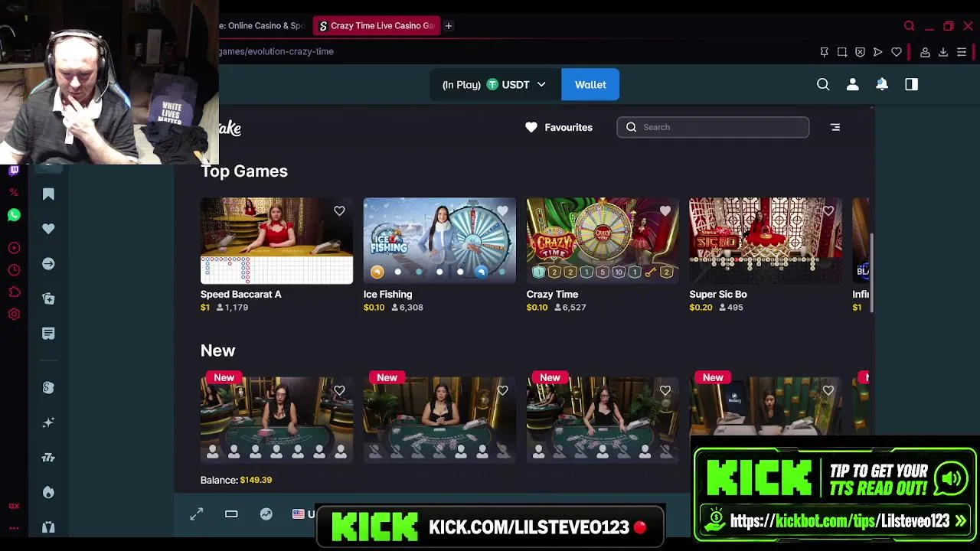980x551 pixels.
Task: Open browser extensions puzzle icon
Action: [14, 292]
